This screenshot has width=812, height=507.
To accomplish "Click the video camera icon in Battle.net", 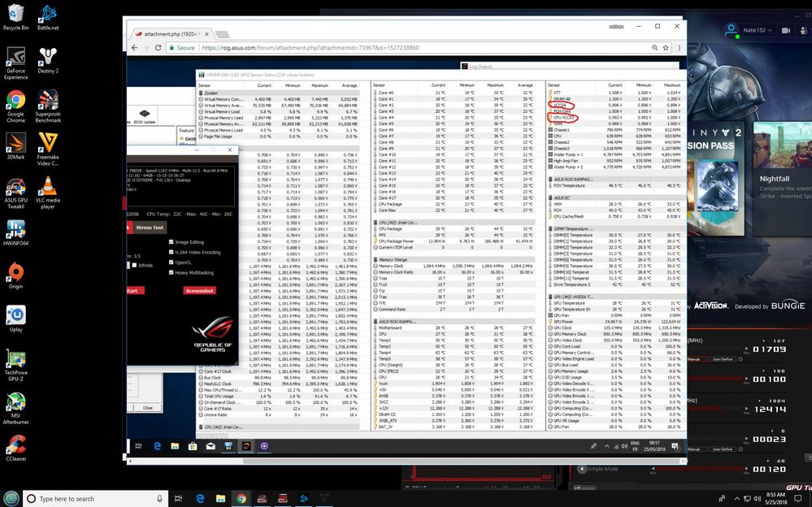I will pos(786,31).
